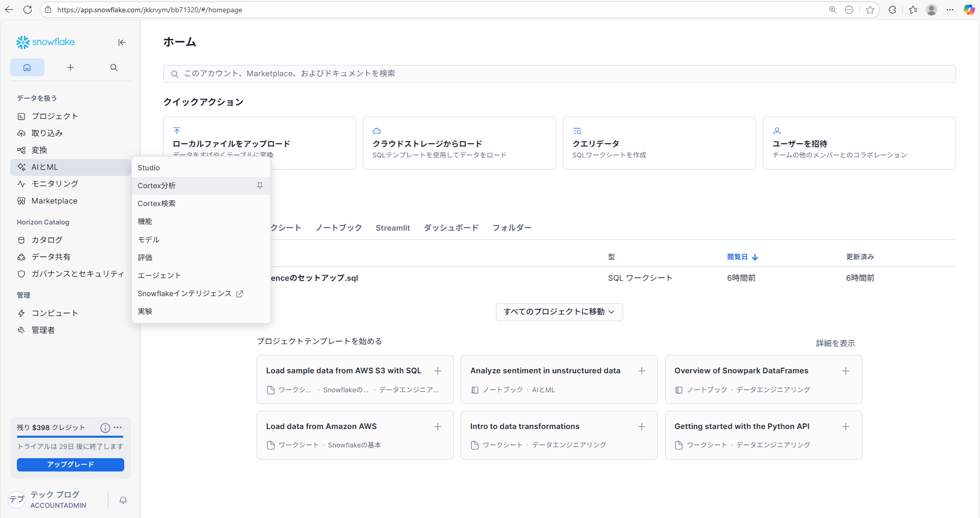
Task: Add the Analyze sentiment in unstructured data template
Action: 642,371
